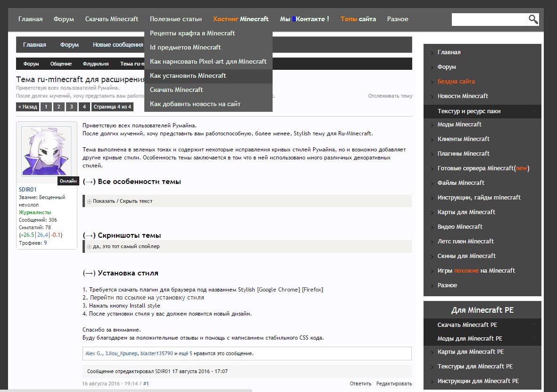Open 'Бездна сайта' in the sidebar
Image resolution: width=557 pixels, height=392 pixels.
(x=456, y=82)
